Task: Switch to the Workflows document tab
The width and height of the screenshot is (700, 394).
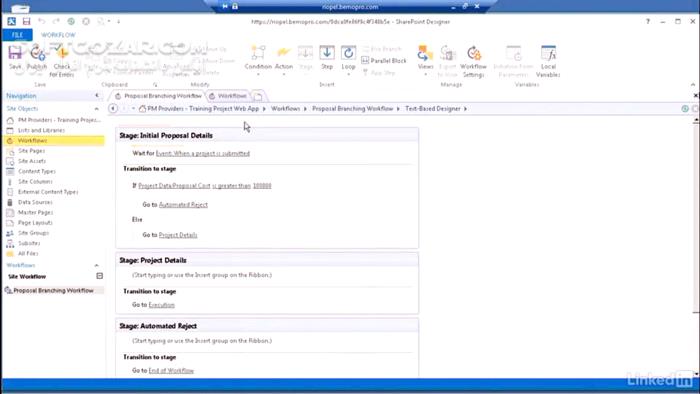Action: coord(228,96)
